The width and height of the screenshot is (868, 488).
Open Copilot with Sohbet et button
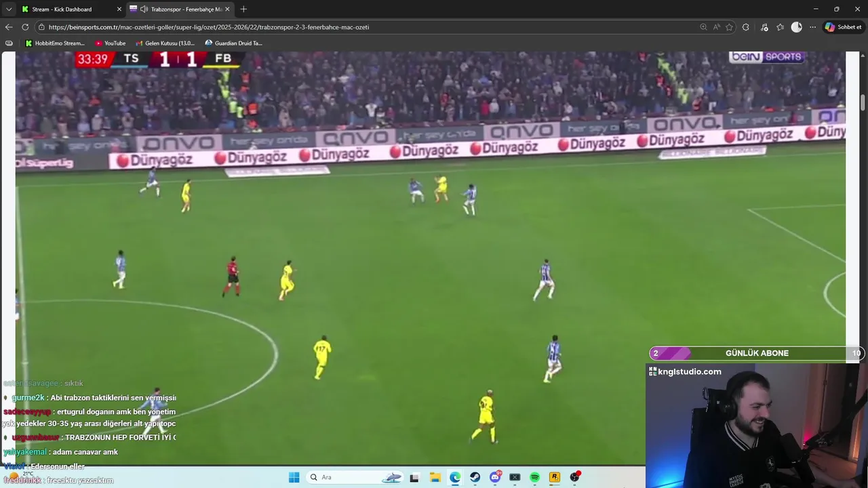pyautogui.click(x=843, y=27)
